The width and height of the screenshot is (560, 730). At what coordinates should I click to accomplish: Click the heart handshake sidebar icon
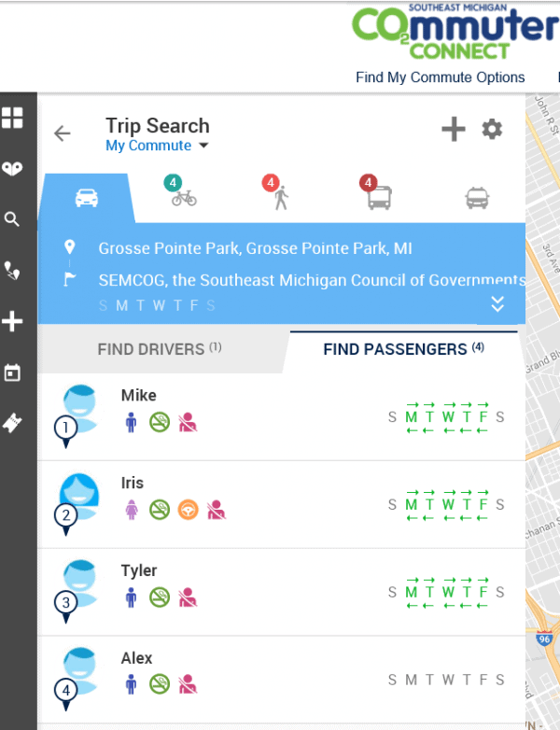(x=12, y=168)
